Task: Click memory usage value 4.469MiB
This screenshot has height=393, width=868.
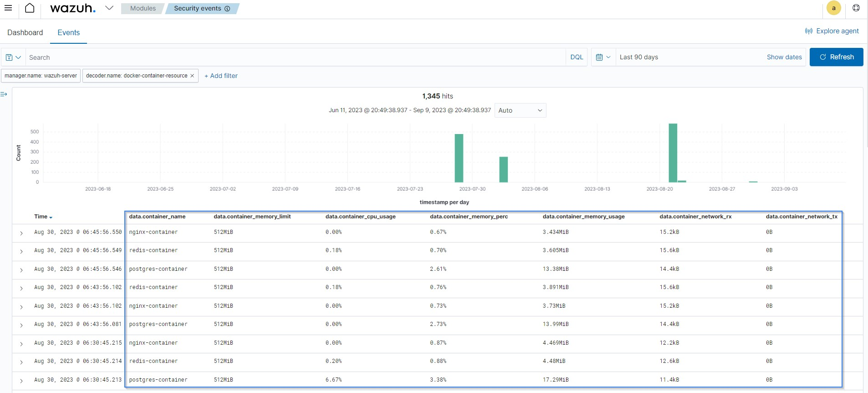Action: [x=555, y=343]
